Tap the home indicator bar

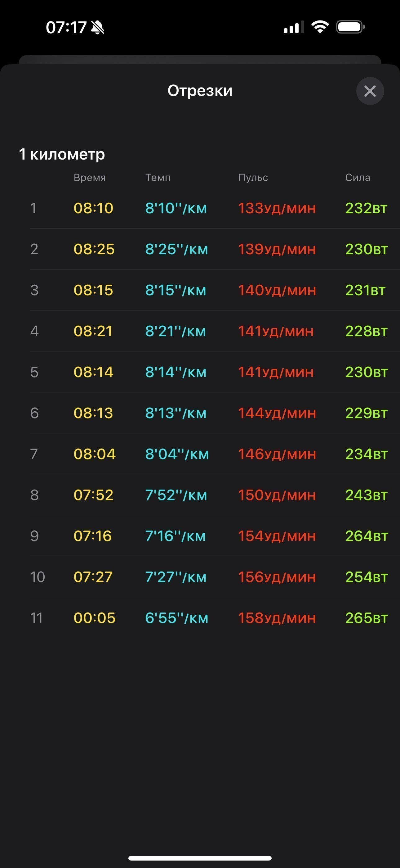pos(200,858)
